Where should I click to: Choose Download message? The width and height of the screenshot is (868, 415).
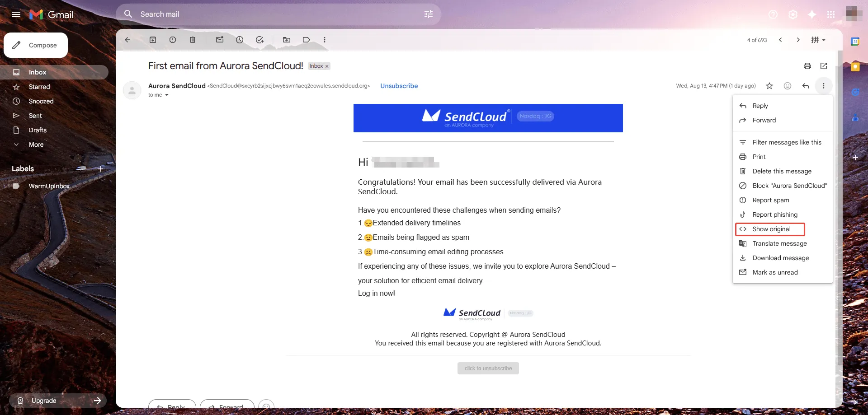click(x=783, y=258)
